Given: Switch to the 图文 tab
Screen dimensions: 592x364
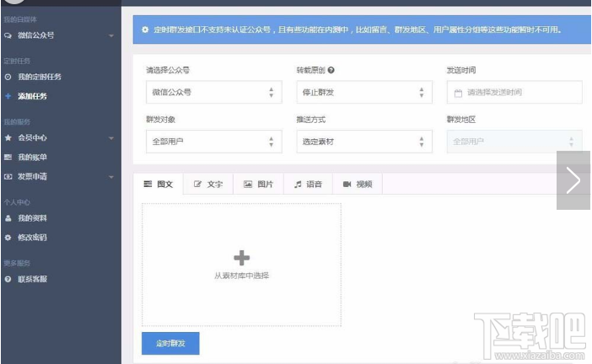Looking at the screenshot, I should [x=159, y=184].
